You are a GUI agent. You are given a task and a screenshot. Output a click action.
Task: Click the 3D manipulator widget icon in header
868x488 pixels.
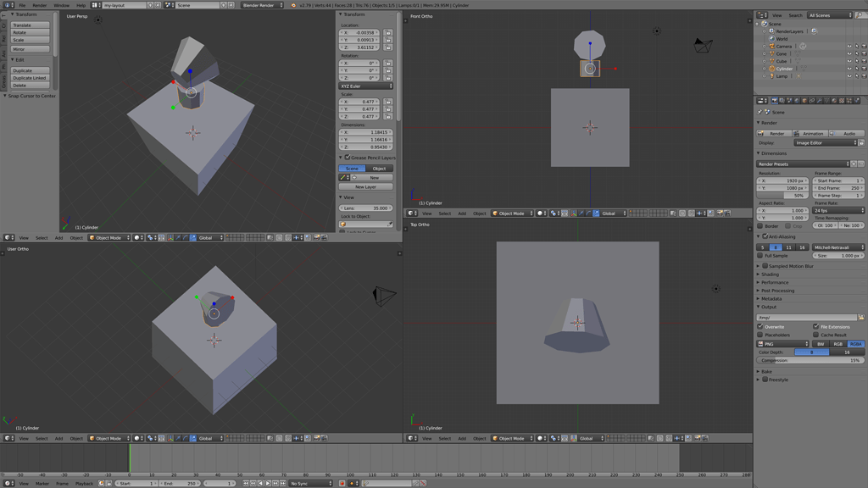click(x=170, y=238)
